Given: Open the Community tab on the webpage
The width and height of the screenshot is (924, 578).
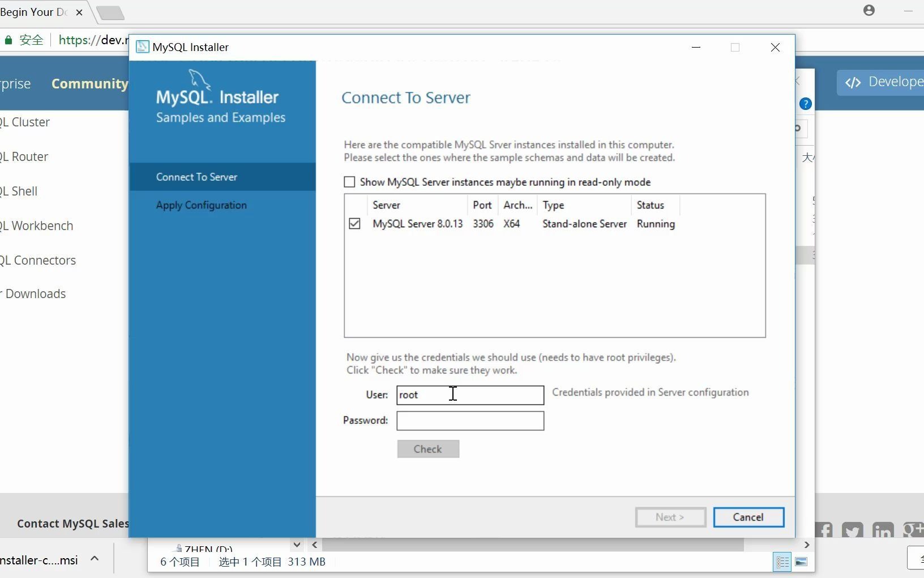Looking at the screenshot, I should pyautogui.click(x=89, y=84).
